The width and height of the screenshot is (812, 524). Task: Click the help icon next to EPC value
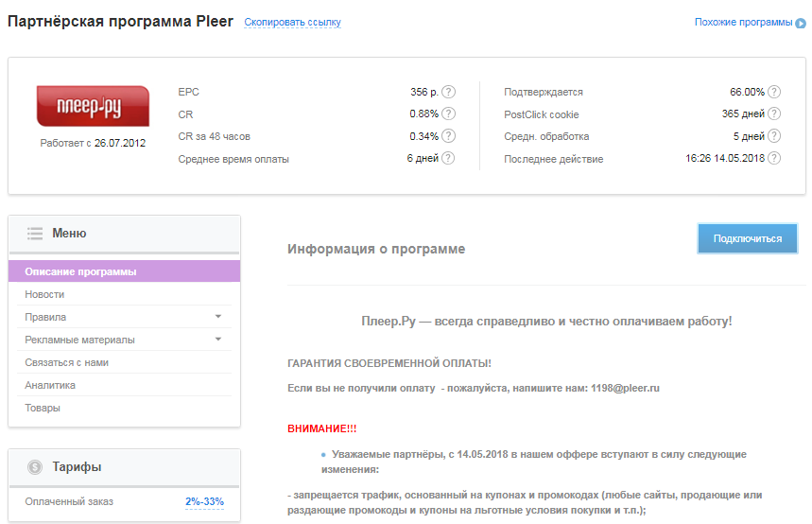click(x=448, y=92)
